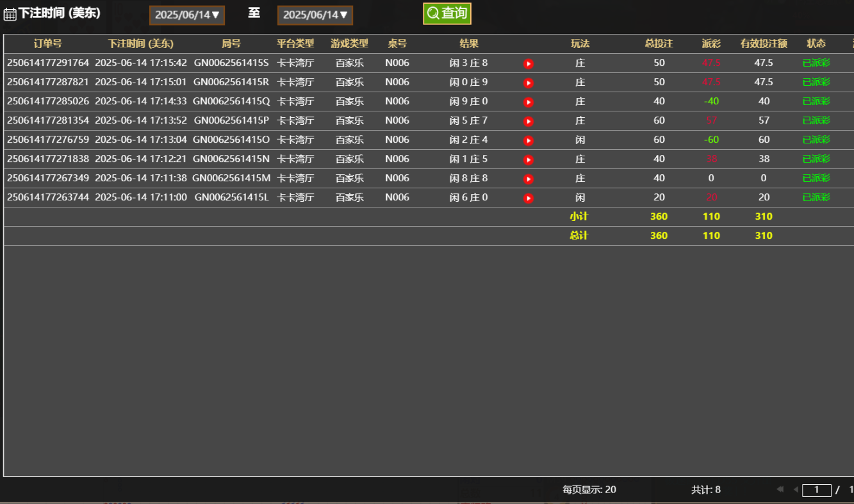Play replay for round GN0062561415L
The height and width of the screenshot is (504, 854).
pos(529,198)
